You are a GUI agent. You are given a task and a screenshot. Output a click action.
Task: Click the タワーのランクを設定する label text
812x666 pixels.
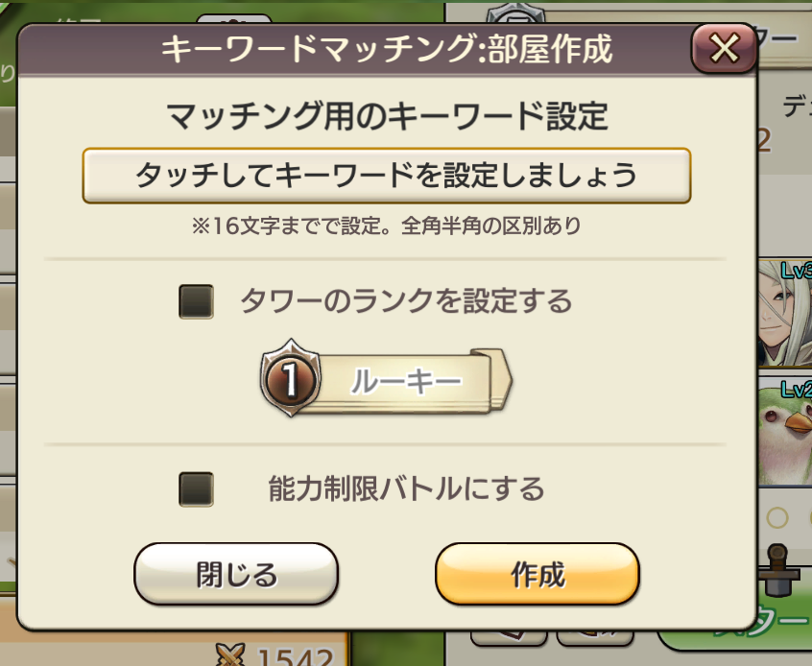[x=405, y=302]
